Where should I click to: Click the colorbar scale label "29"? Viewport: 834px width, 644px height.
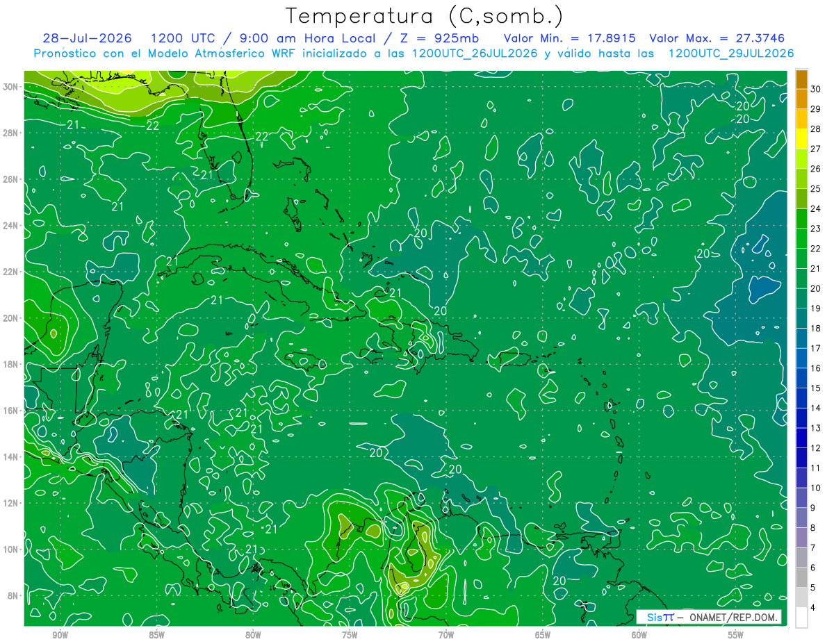point(816,109)
